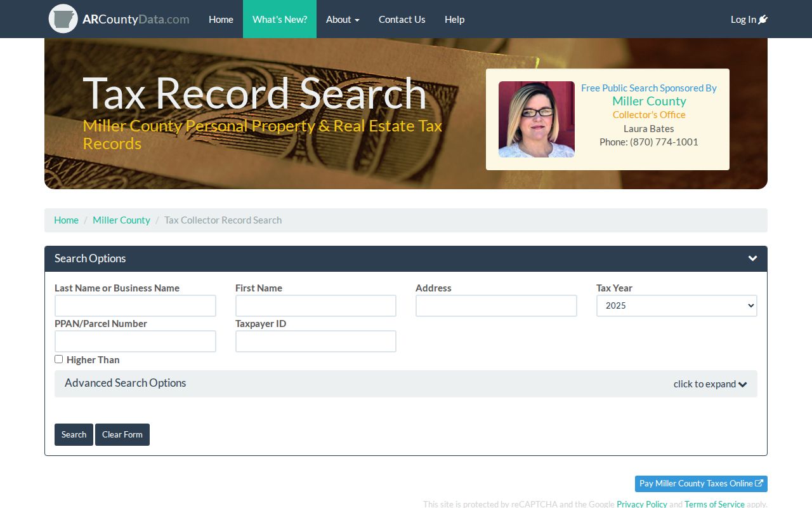The width and height of the screenshot is (812, 508).
Task: Expand the About dropdown menu
Action: pyautogui.click(x=343, y=19)
